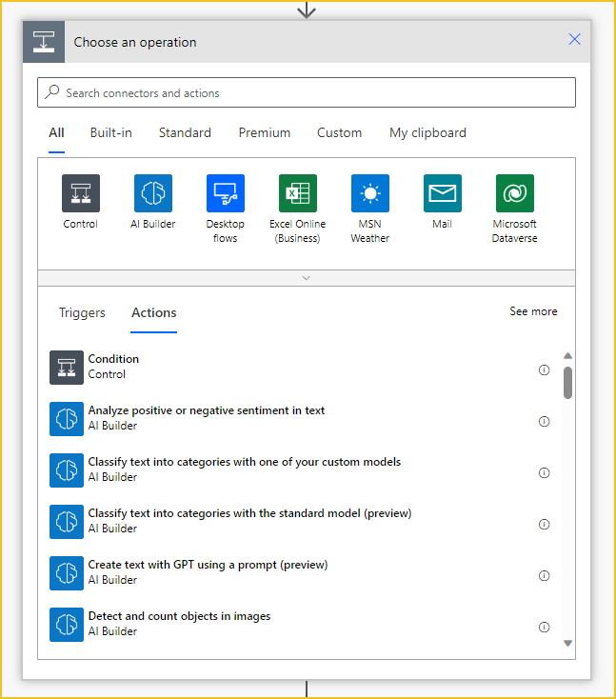Select Classify text with the standard model (preview)
Viewport: 616px width, 699px height.
click(x=301, y=522)
